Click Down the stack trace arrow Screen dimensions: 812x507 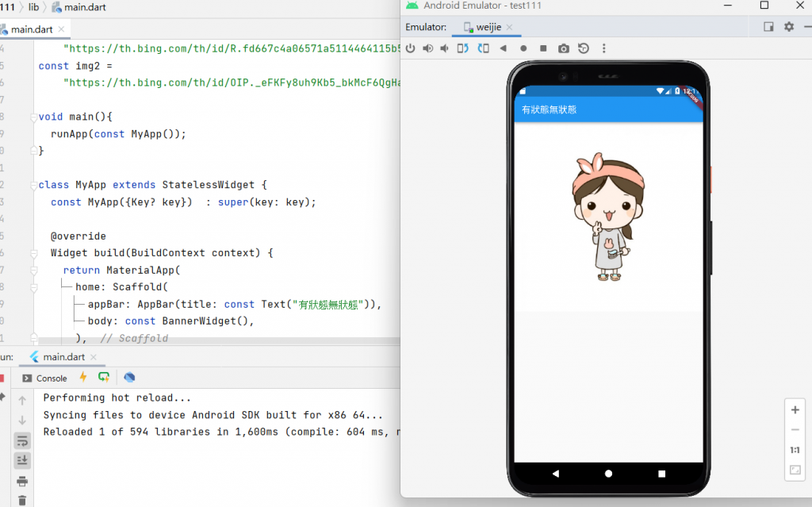point(22,420)
